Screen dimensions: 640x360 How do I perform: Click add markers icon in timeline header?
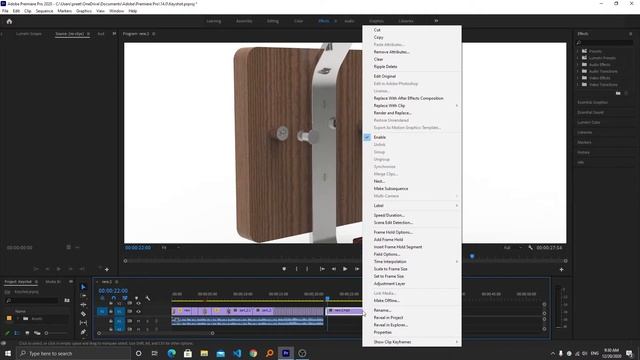click(x=136, y=298)
